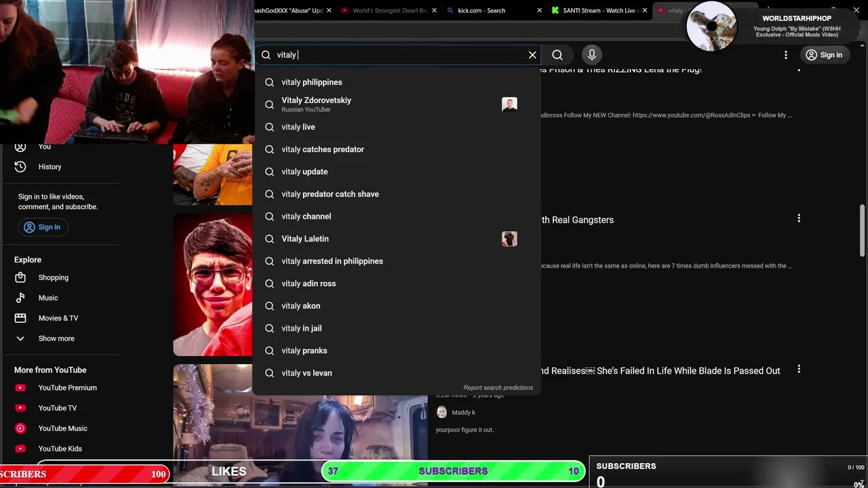Click the WORLDSTARHIPHOP media notification
868x488 pixels.
pyautogui.click(x=773, y=26)
